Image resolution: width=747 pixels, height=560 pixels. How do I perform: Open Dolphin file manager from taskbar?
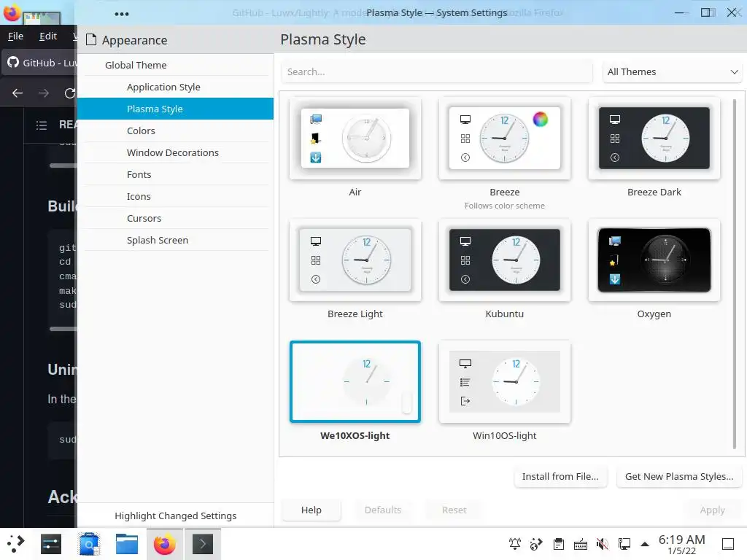coord(127,544)
